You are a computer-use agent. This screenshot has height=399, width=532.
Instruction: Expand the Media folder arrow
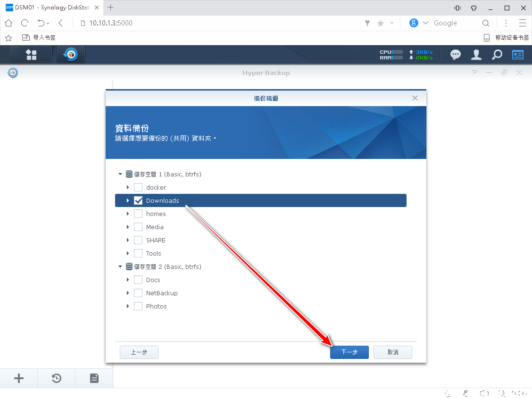128,227
